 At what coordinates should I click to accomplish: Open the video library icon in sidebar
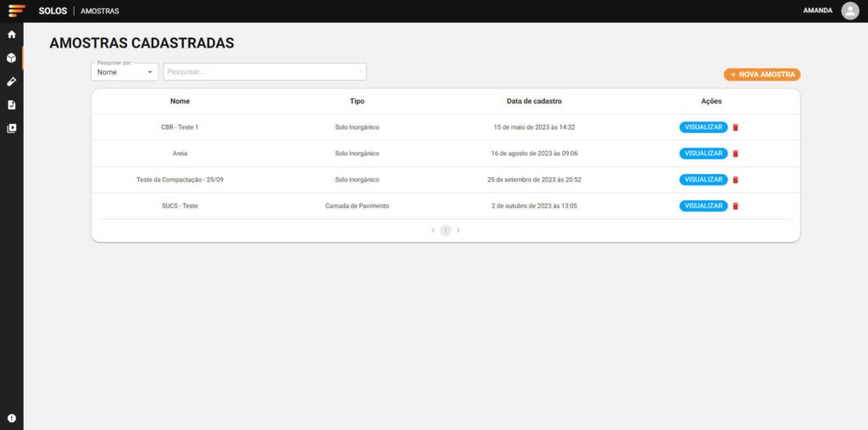[12, 129]
